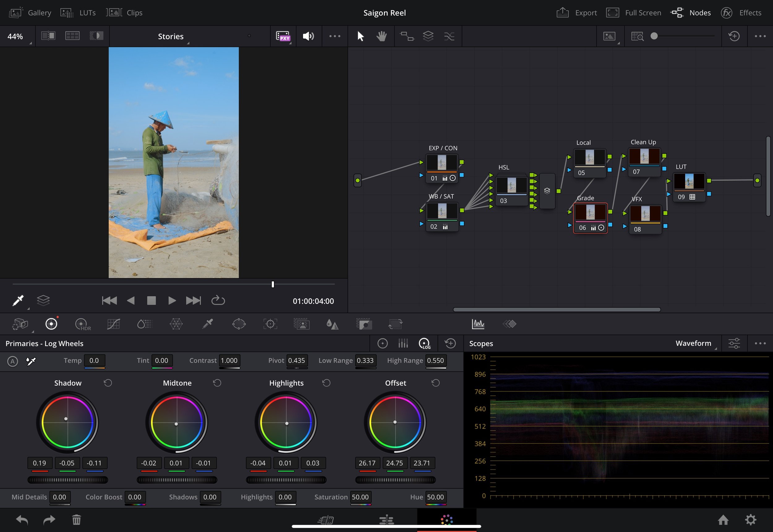Screen dimensions: 773x532
Task: Click the Export button
Action: 576,13
